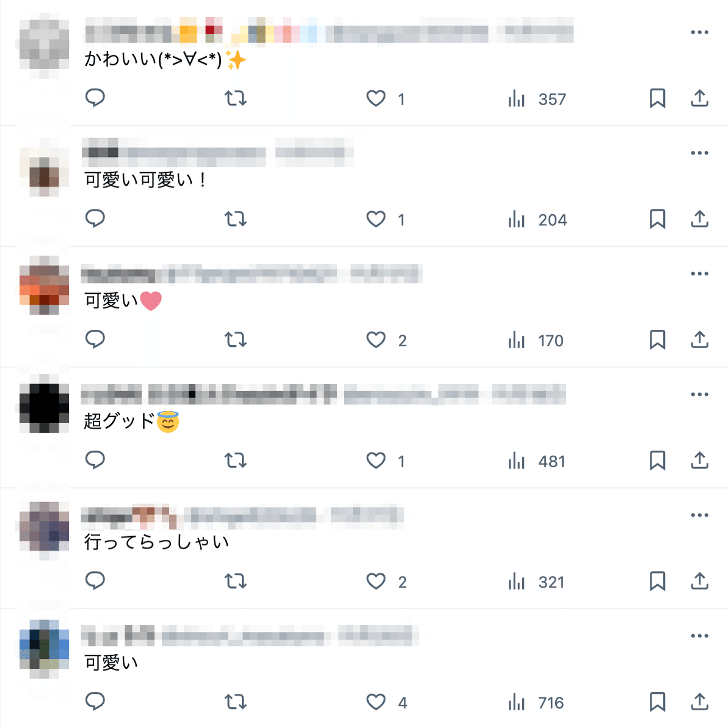Screen dimensions: 728x728
Task: Open more options for かわいい(*>∀<*) comment
Action: (699, 32)
